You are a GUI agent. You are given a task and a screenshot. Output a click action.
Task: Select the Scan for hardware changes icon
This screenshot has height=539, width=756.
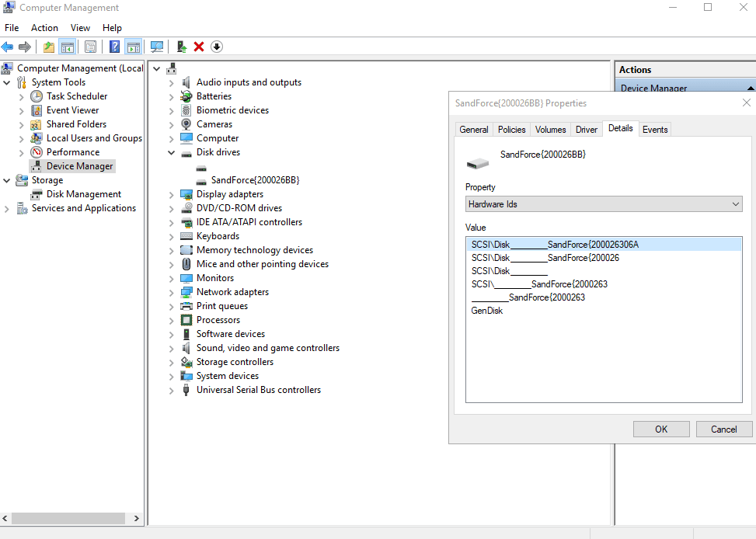[x=157, y=47]
